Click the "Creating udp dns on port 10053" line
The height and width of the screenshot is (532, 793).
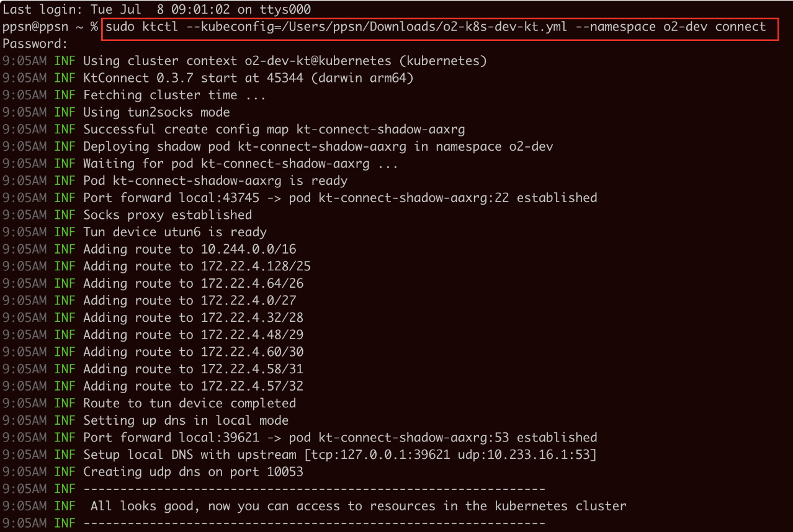tap(193, 472)
